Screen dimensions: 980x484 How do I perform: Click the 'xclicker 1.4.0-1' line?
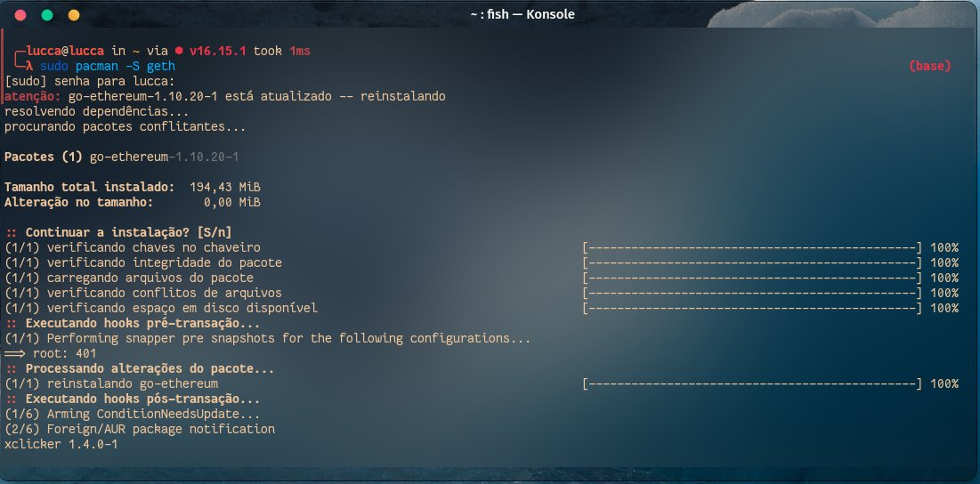[x=61, y=444]
